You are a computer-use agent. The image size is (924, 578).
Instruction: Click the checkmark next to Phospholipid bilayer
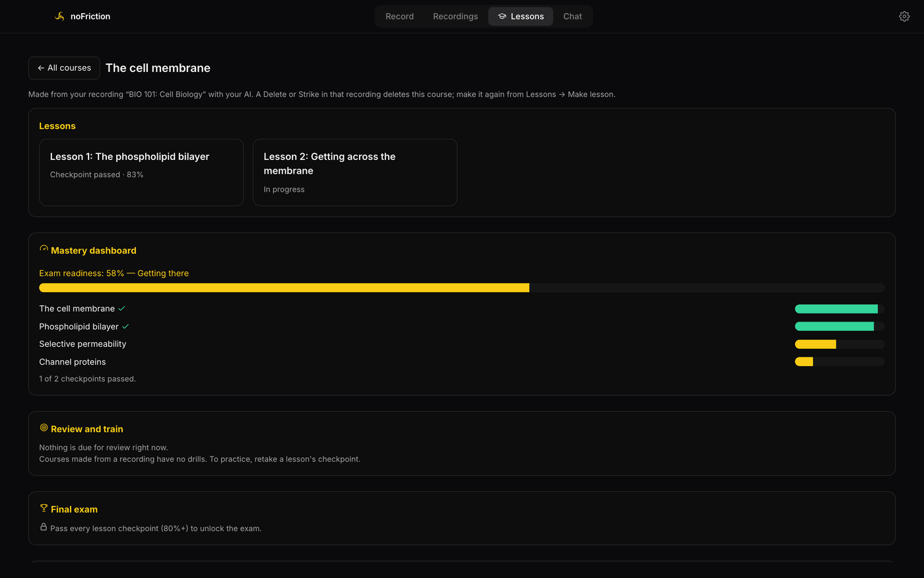point(125,326)
